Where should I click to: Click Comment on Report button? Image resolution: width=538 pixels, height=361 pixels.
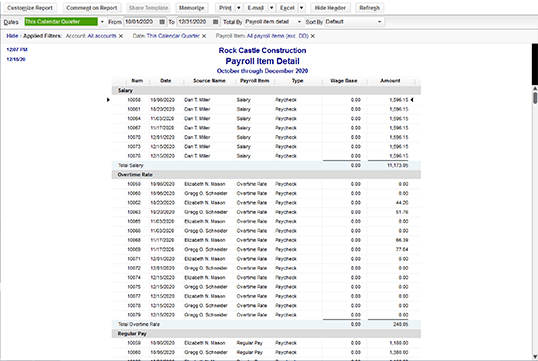[92, 8]
